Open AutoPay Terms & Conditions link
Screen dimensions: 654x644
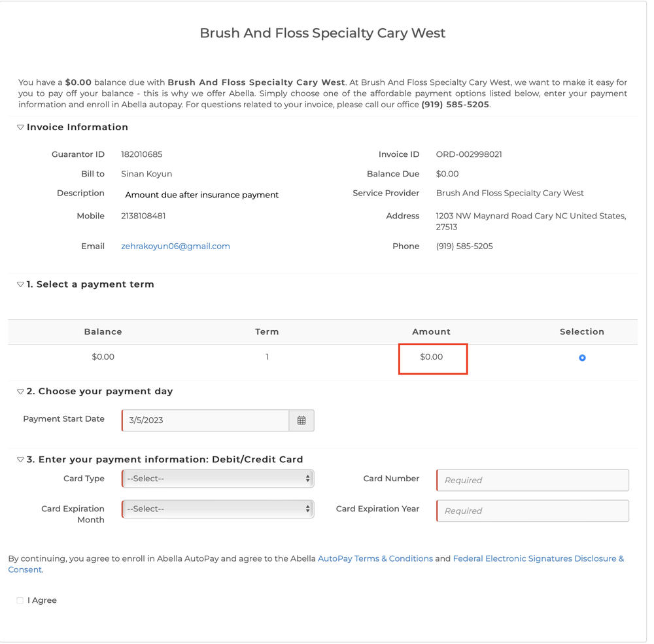pyautogui.click(x=375, y=558)
